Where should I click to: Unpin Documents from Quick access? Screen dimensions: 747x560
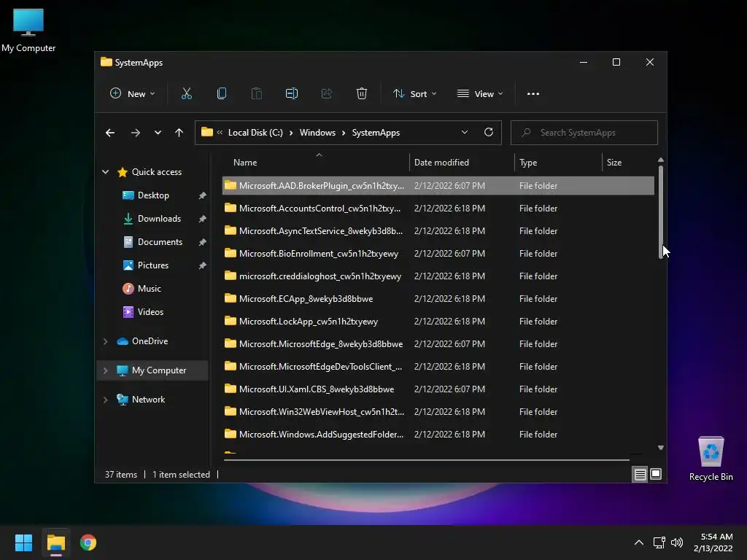[203, 242]
